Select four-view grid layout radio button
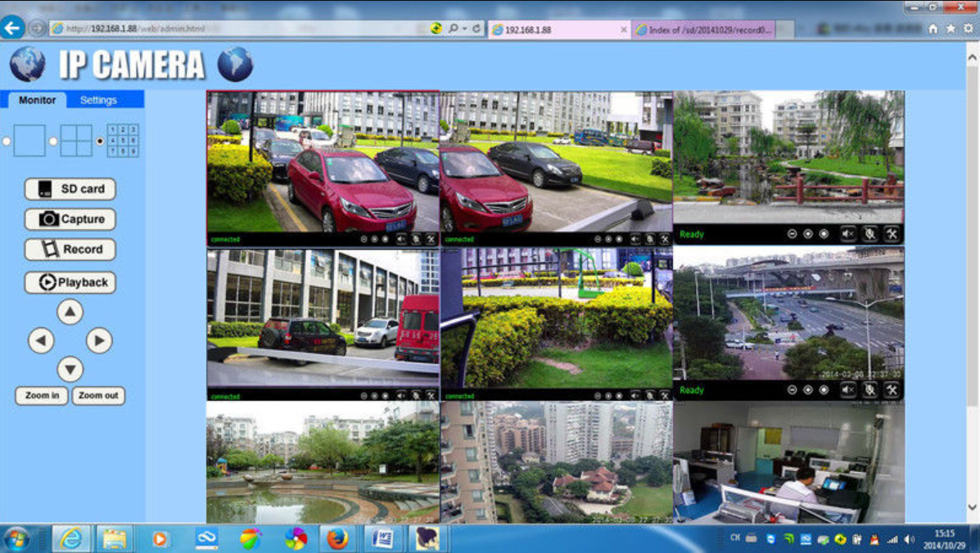This screenshot has height=553, width=980. [x=53, y=142]
